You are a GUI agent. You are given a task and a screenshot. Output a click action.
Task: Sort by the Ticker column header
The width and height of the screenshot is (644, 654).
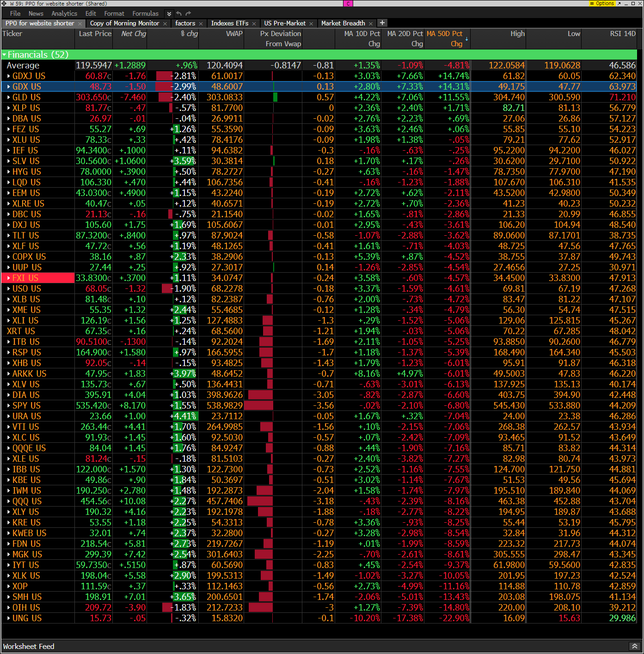(37, 39)
